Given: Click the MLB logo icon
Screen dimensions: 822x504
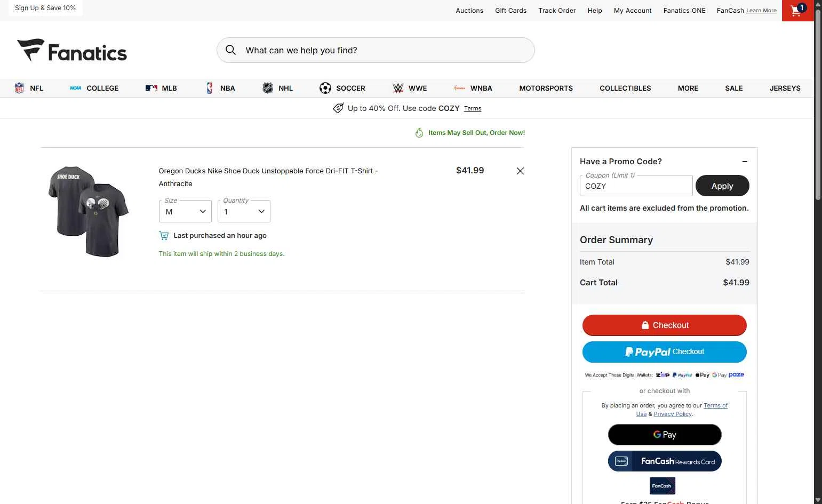Looking at the screenshot, I should pyautogui.click(x=151, y=88).
